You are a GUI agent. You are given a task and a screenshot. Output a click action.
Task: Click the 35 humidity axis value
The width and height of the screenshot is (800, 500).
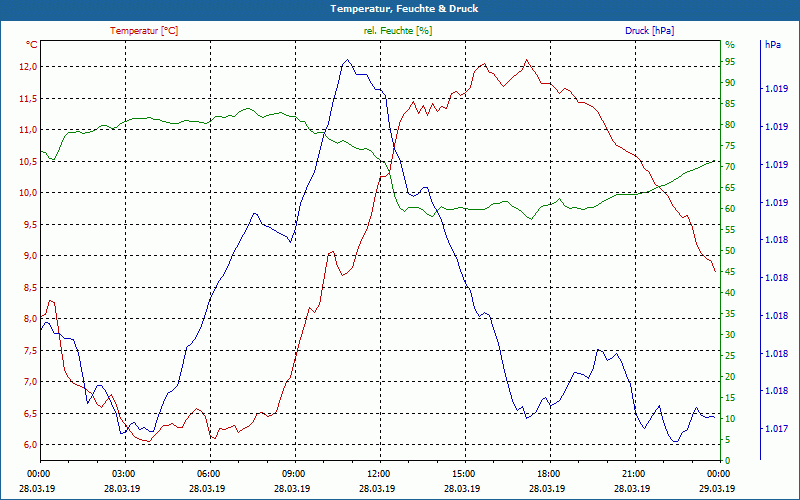pyautogui.click(x=730, y=314)
